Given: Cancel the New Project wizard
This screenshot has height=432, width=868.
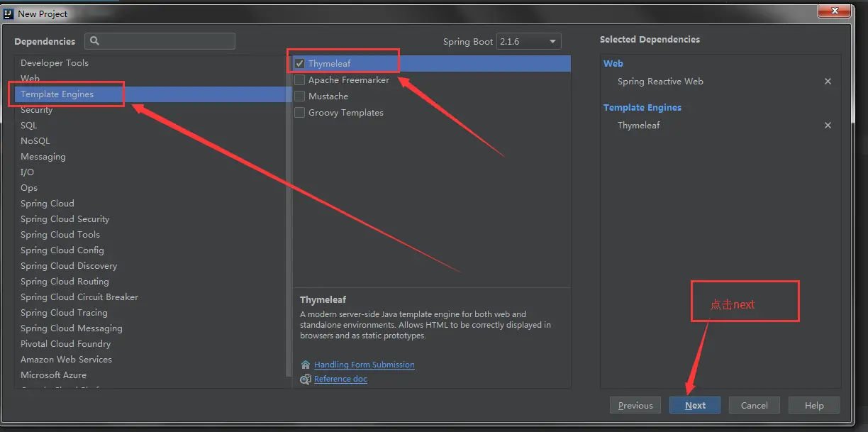Looking at the screenshot, I should click(x=755, y=406).
